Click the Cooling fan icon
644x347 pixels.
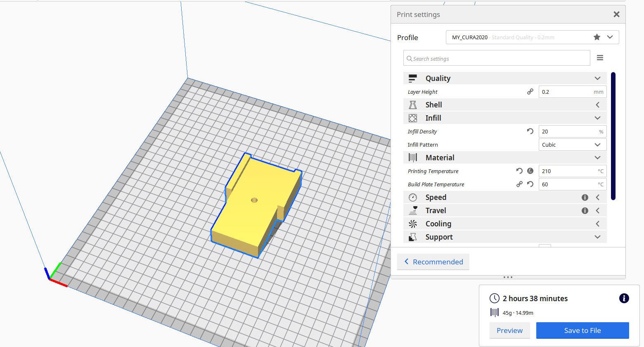tap(412, 224)
